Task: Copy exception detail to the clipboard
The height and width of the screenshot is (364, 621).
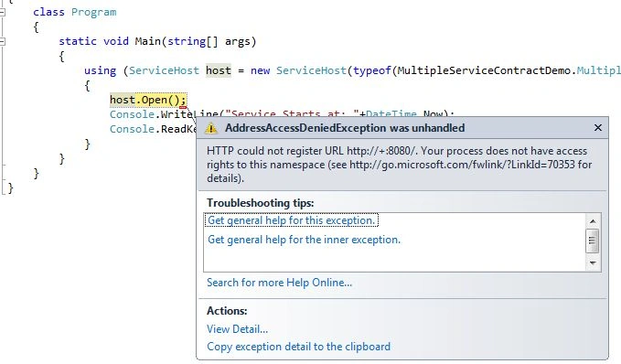Action: 299,347
